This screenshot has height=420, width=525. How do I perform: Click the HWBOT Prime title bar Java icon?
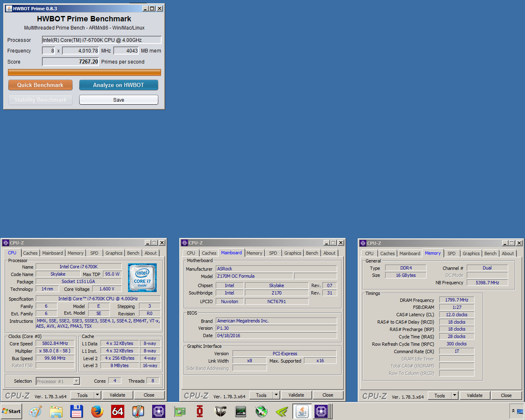(x=9, y=8)
